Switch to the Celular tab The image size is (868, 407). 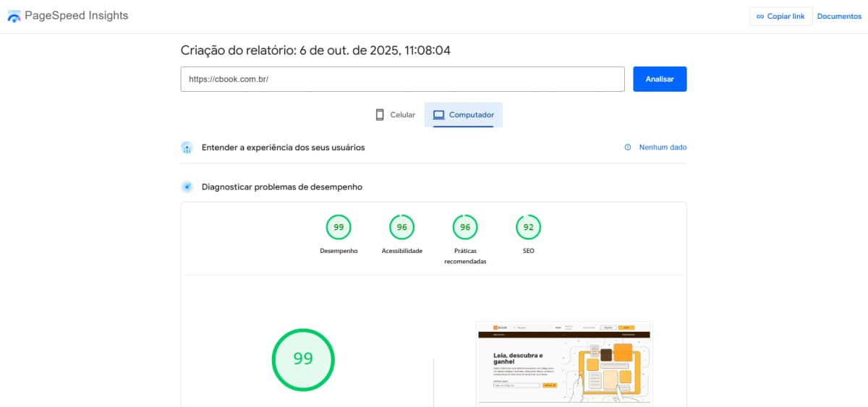tap(394, 115)
